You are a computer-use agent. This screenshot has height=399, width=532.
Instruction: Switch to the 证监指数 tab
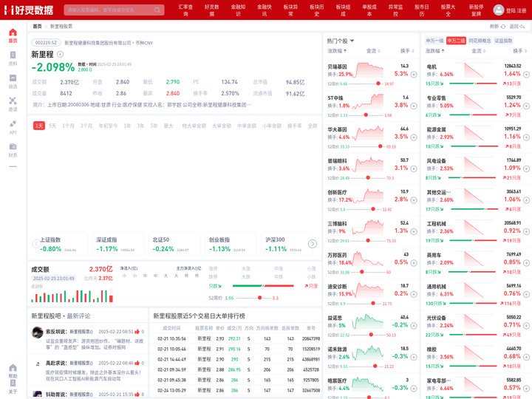click(x=503, y=41)
